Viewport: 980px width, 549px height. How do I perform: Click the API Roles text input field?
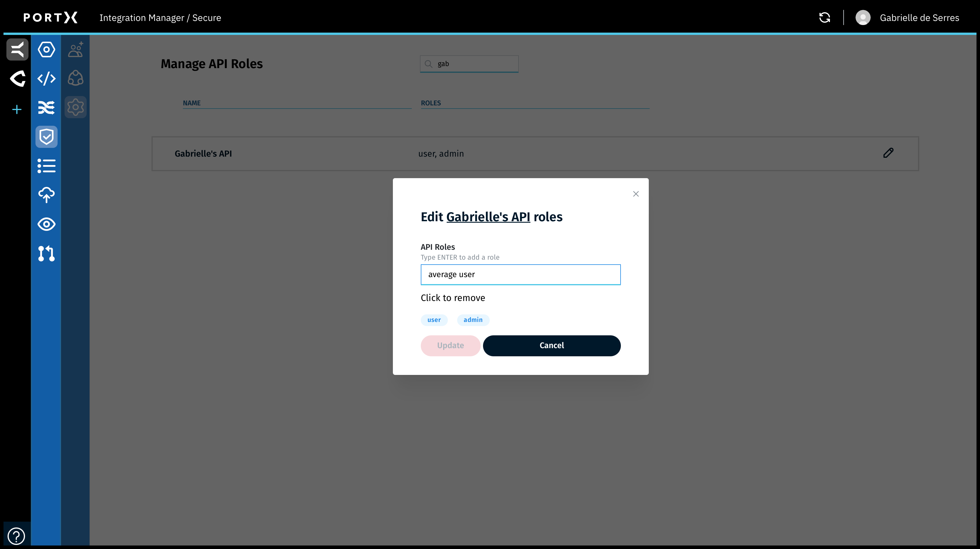(521, 274)
